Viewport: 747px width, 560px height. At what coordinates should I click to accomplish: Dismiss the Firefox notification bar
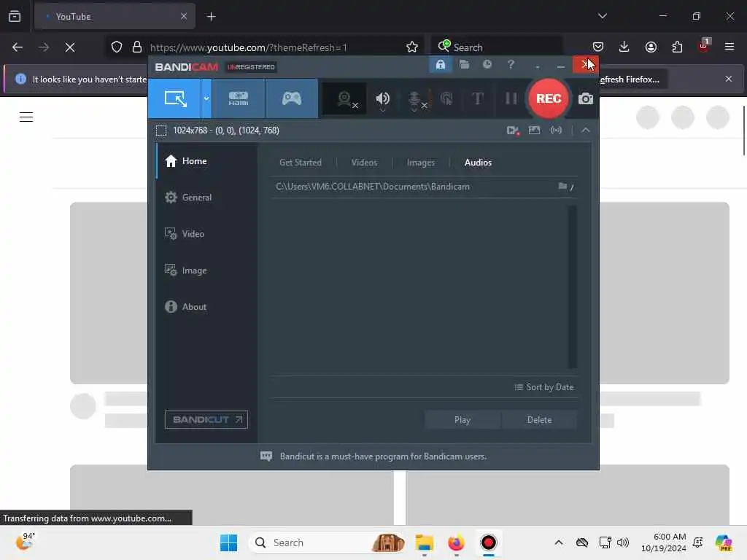pos(729,79)
